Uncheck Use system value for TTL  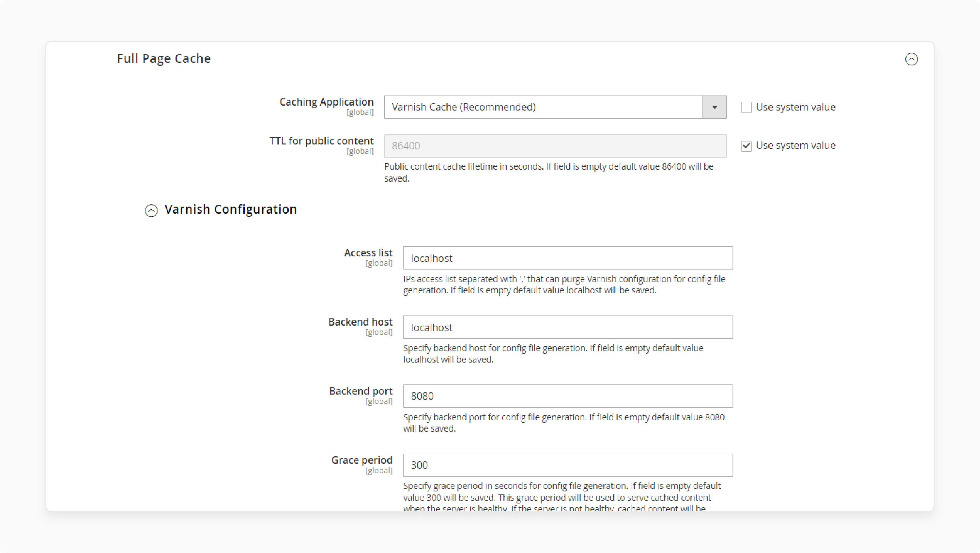[x=746, y=146]
